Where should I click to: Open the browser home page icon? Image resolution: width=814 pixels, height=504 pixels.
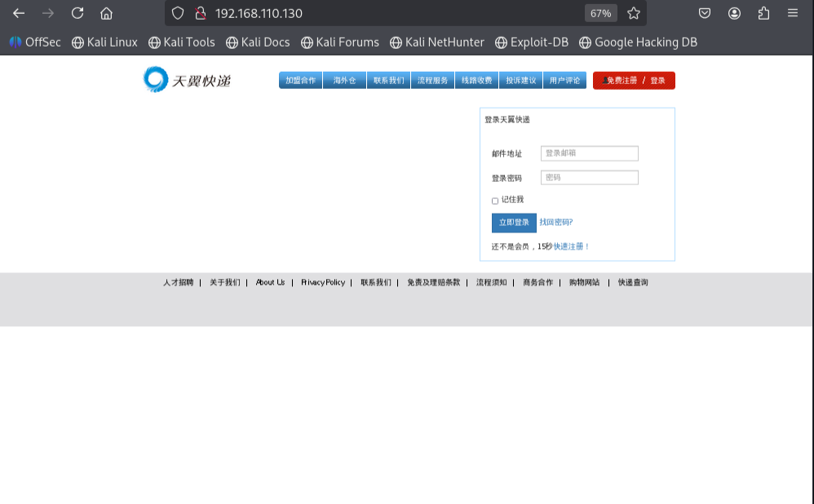pos(106,14)
